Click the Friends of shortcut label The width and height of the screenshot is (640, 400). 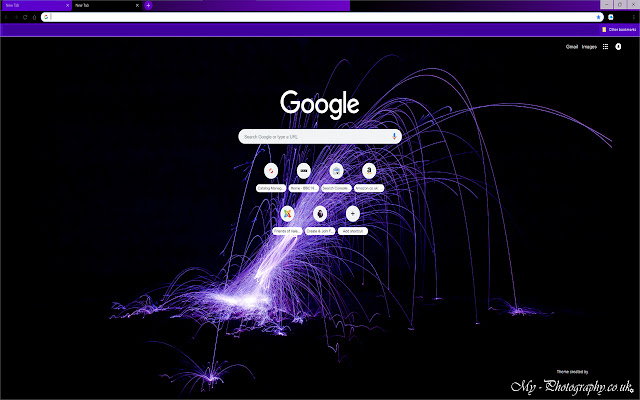coord(287,231)
